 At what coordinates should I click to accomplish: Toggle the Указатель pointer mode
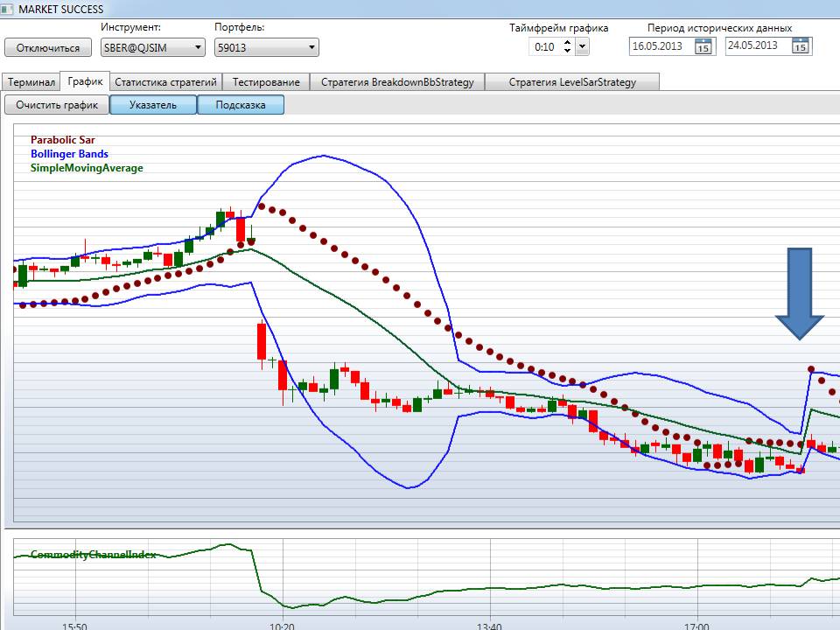(152, 105)
